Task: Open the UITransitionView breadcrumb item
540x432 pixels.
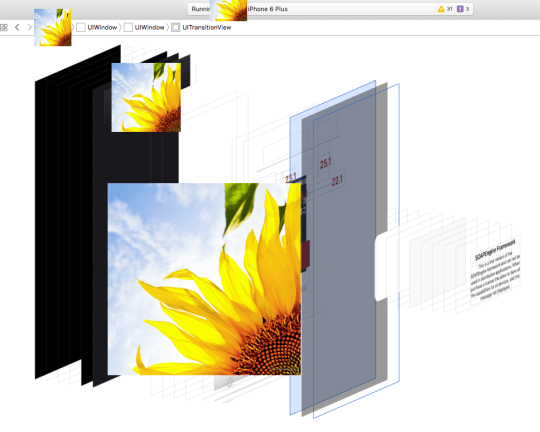Action: click(201, 27)
